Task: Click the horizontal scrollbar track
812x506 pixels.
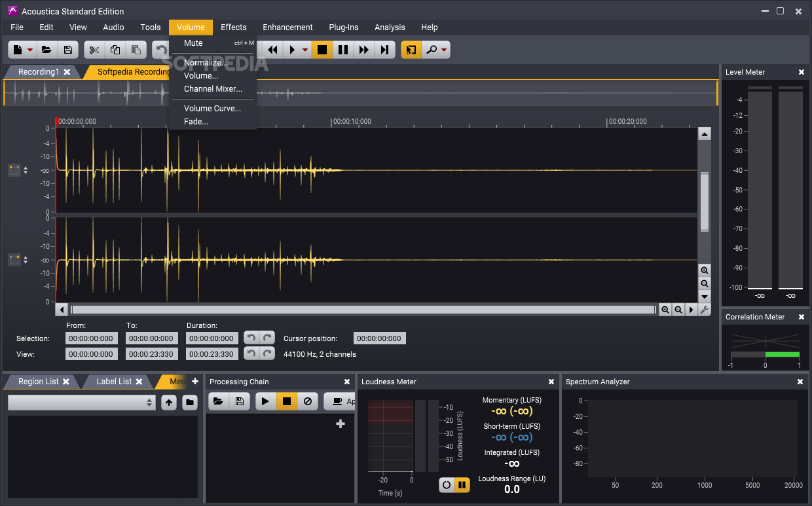Action: click(363, 310)
